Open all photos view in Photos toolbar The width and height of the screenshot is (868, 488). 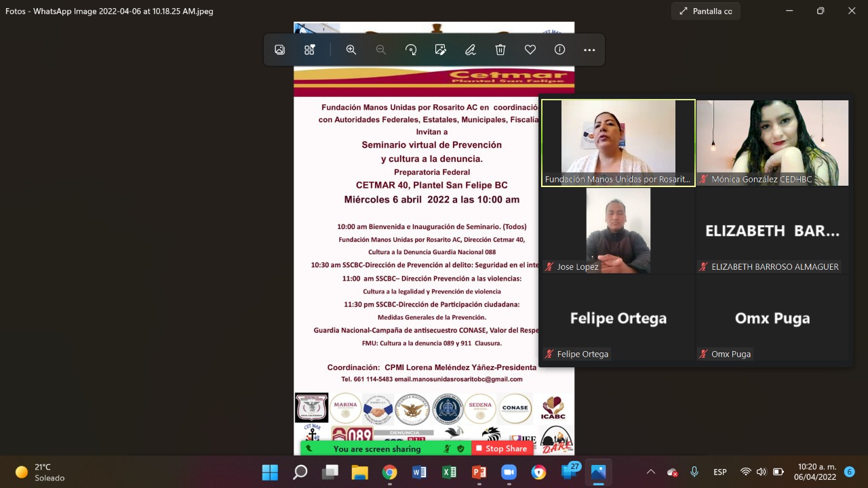[x=279, y=49]
